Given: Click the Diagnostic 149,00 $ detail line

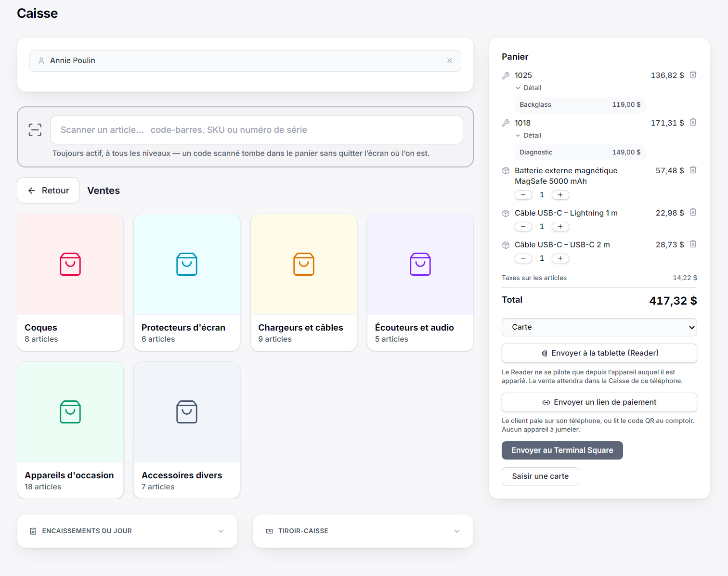Looking at the screenshot, I should coord(580,152).
